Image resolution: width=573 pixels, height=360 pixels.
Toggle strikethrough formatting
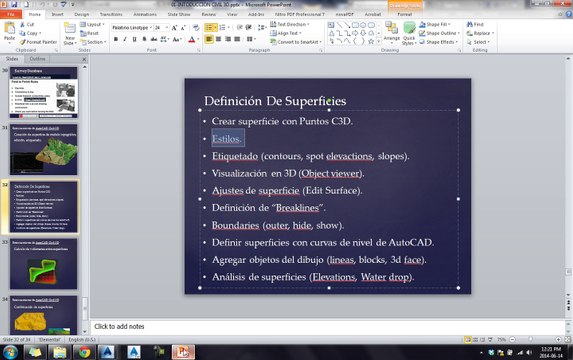154,39
